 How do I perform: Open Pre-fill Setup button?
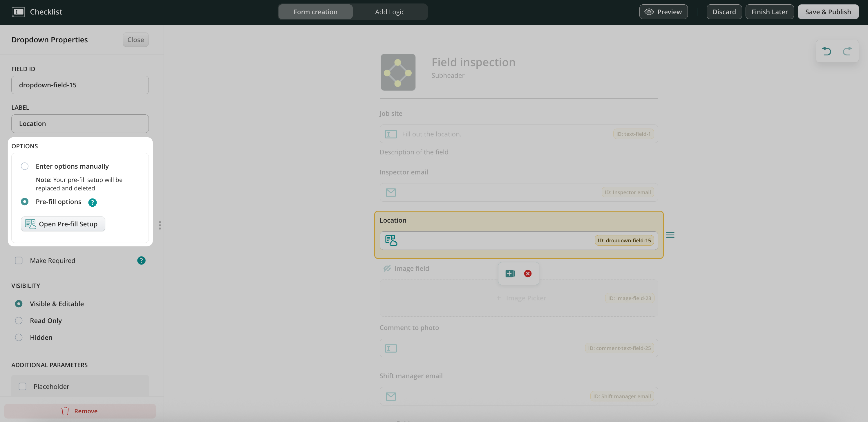pyautogui.click(x=63, y=224)
